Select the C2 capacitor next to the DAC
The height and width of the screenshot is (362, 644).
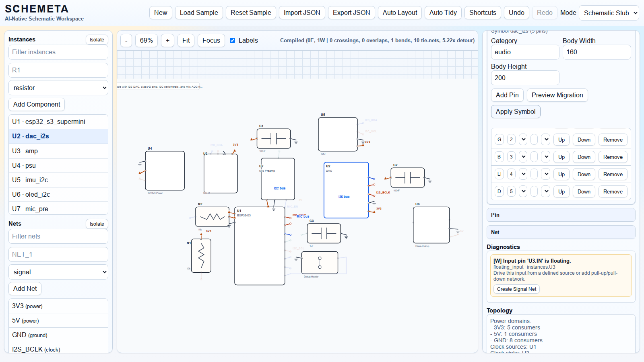(x=407, y=177)
